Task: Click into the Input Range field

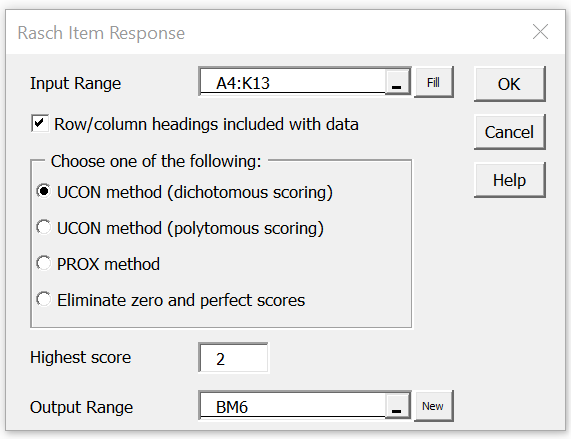Action: coord(293,82)
